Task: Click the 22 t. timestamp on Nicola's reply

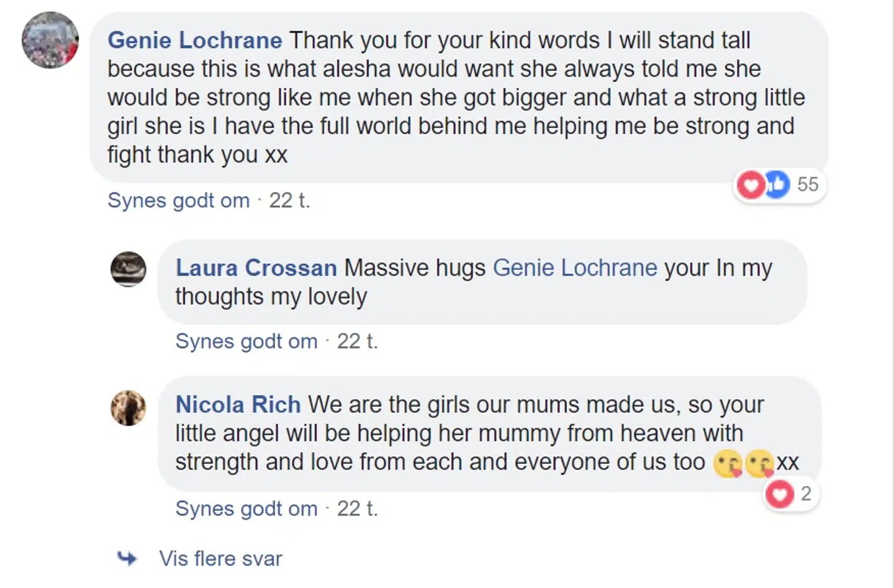Action: 358,509
